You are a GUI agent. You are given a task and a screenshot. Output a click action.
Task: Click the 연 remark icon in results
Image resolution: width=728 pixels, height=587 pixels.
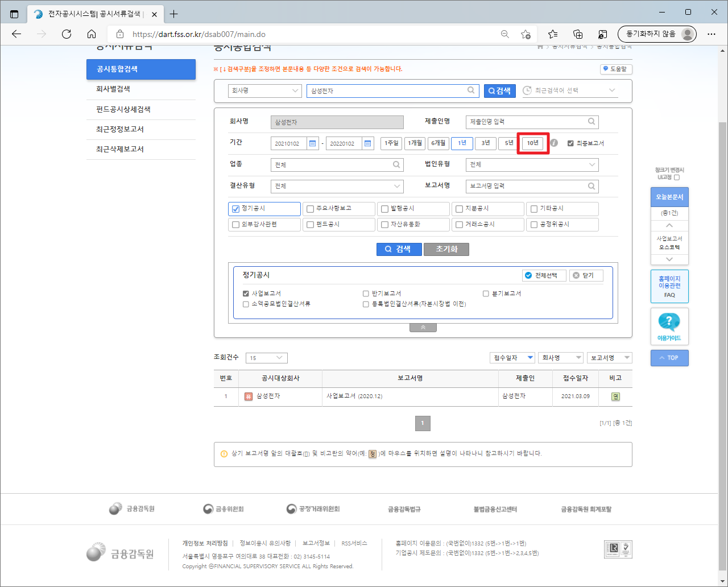[615, 396]
